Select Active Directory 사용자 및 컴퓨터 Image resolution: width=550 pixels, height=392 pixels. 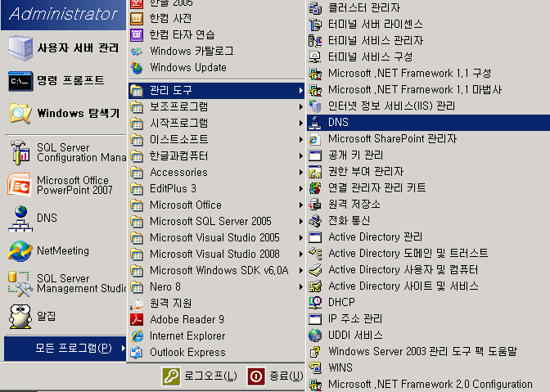[428, 269]
